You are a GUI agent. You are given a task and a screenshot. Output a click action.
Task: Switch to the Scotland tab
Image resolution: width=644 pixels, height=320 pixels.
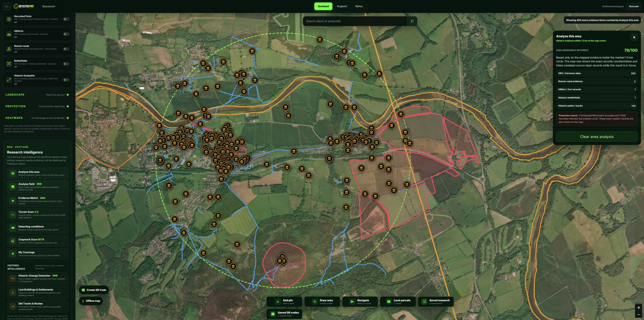point(323,6)
